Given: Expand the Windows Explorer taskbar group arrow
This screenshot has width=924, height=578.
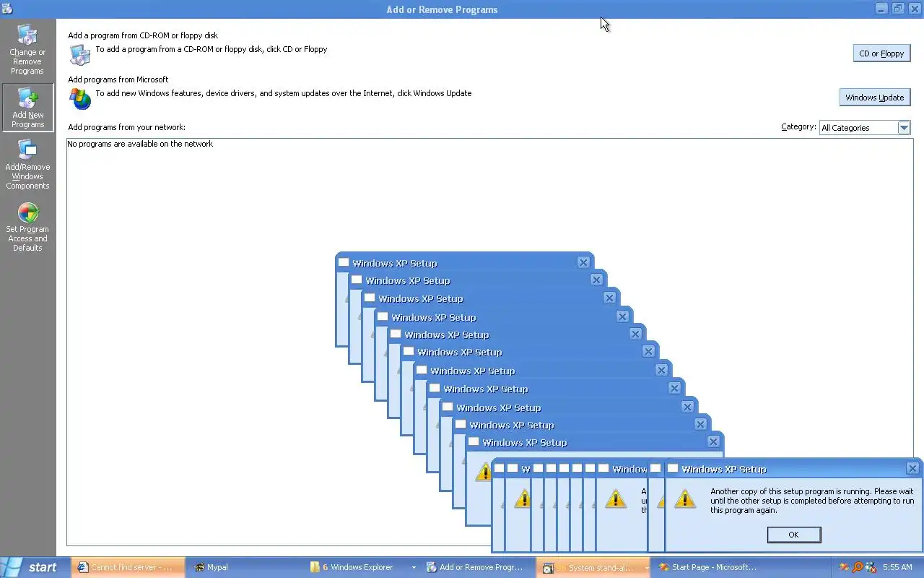Looking at the screenshot, I should (x=413, y=568).
